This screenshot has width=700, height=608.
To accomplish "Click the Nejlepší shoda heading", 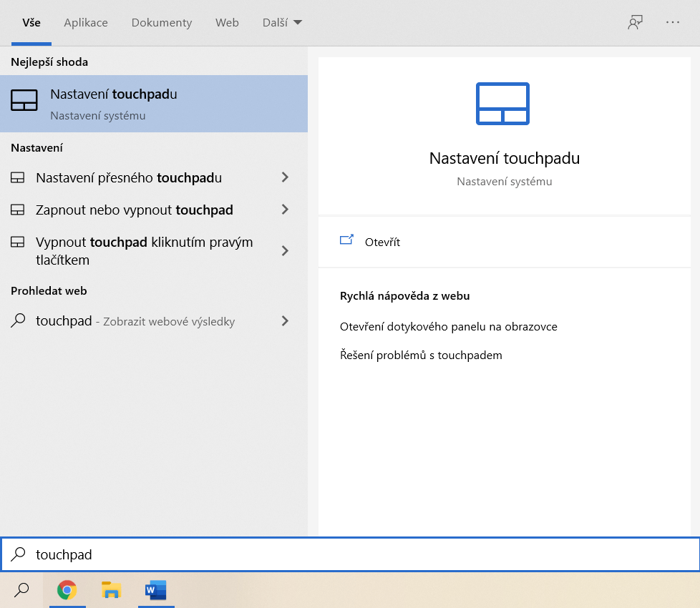I will pos(49,62).
